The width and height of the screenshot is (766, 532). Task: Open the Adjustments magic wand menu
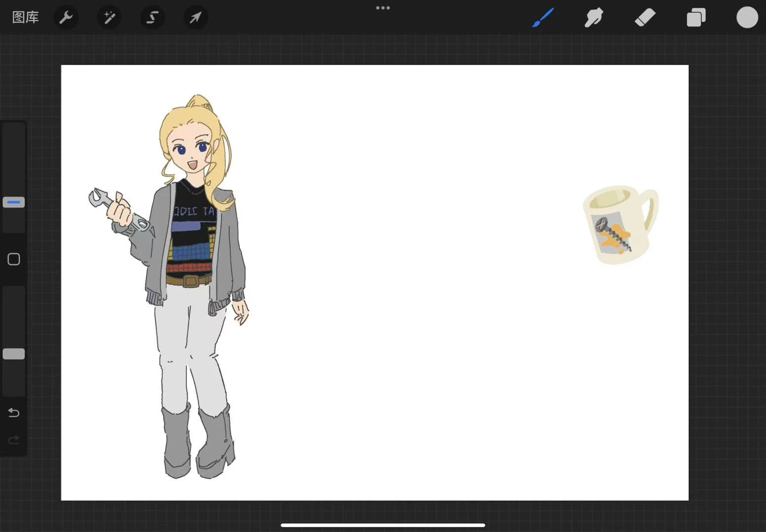[109, 18]
